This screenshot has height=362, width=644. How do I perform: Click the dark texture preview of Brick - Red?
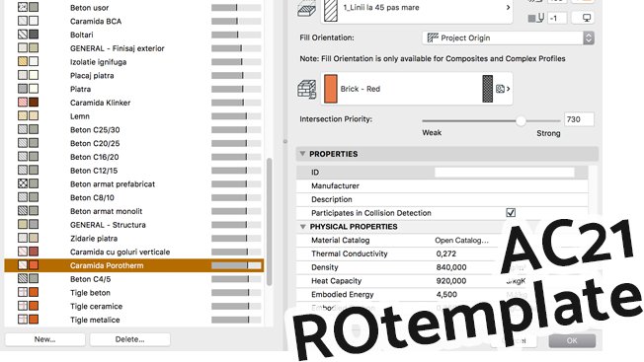coord(488,89)
